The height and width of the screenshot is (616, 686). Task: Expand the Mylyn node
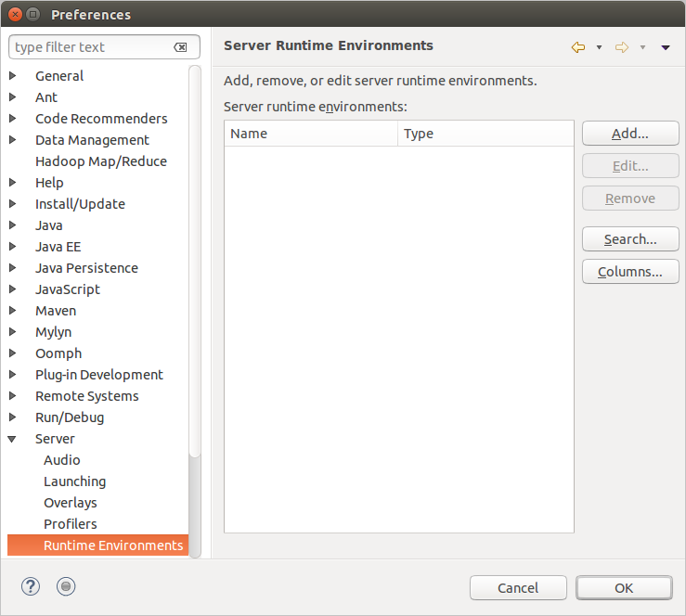point(13,332)
